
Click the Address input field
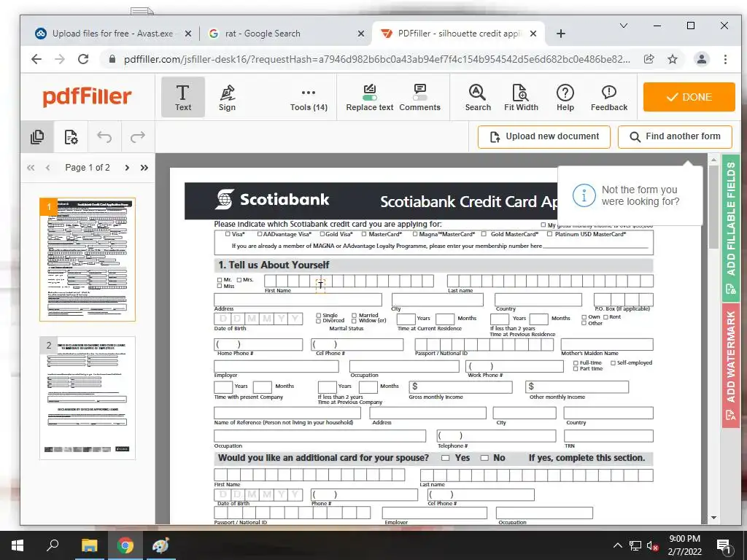pyautogui.click(x=298, y=300)
